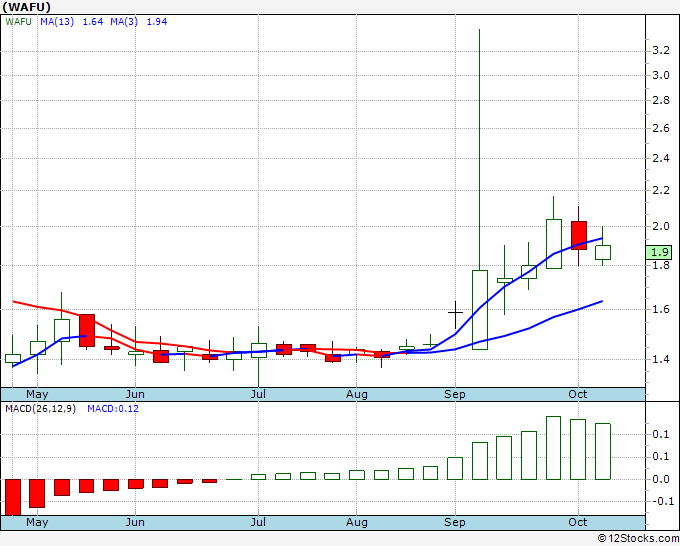
Task: Click the red candlestick in early October
Action: click(x=578, y=235)
